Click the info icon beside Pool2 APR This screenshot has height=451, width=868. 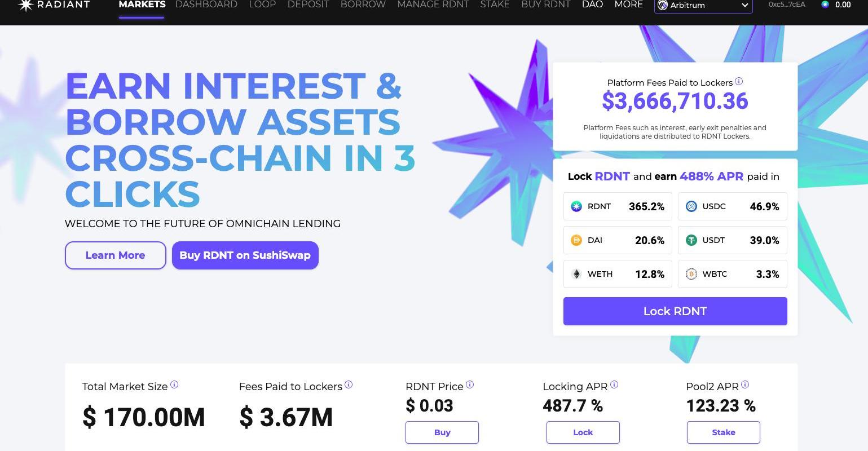coord(745,384)
